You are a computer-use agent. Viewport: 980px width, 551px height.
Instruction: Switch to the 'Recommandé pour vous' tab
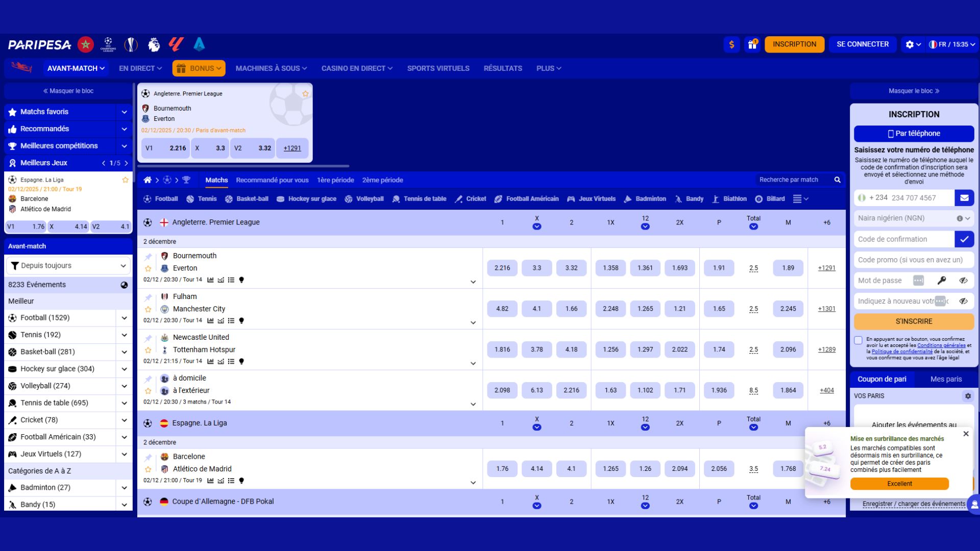[272, 180]
